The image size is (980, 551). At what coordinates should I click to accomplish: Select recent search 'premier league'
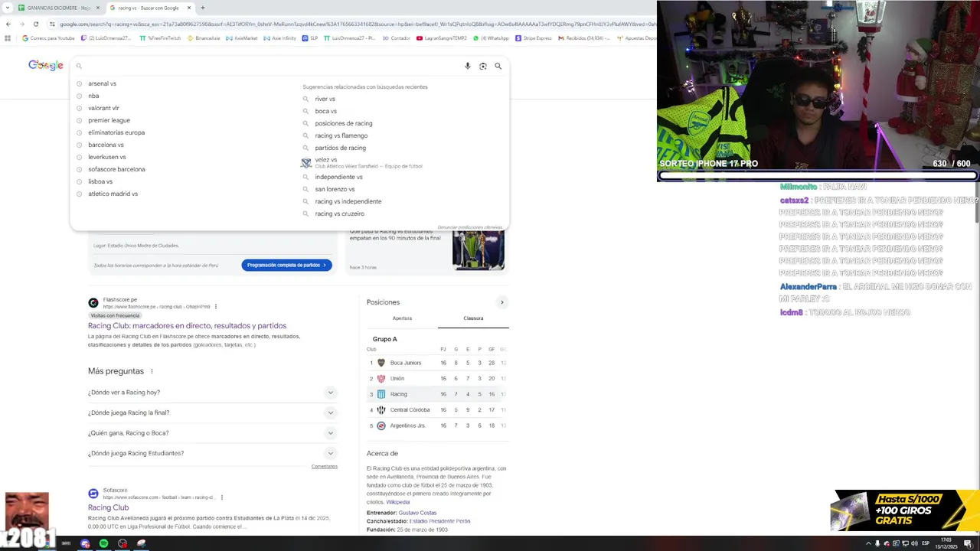click(109, 120)
